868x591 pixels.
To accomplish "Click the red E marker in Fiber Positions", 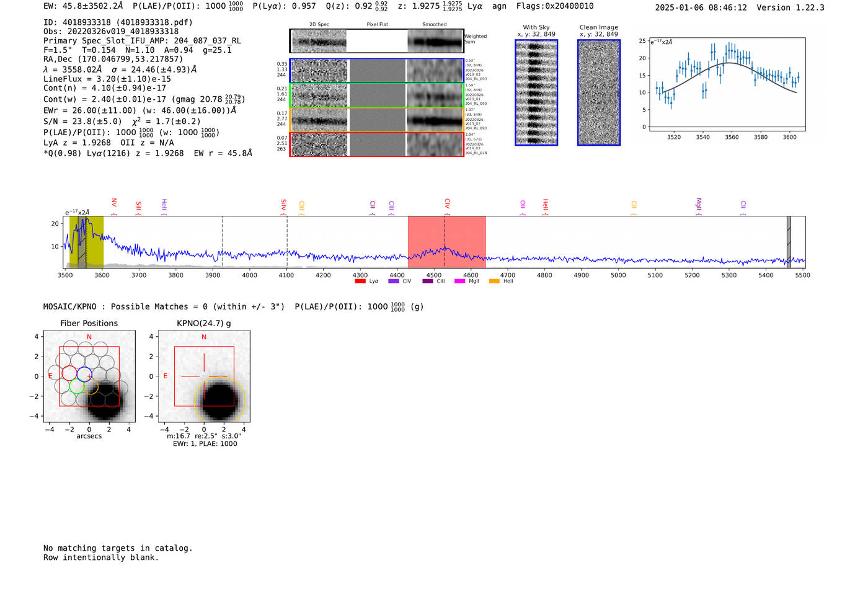I will point(50,376).
